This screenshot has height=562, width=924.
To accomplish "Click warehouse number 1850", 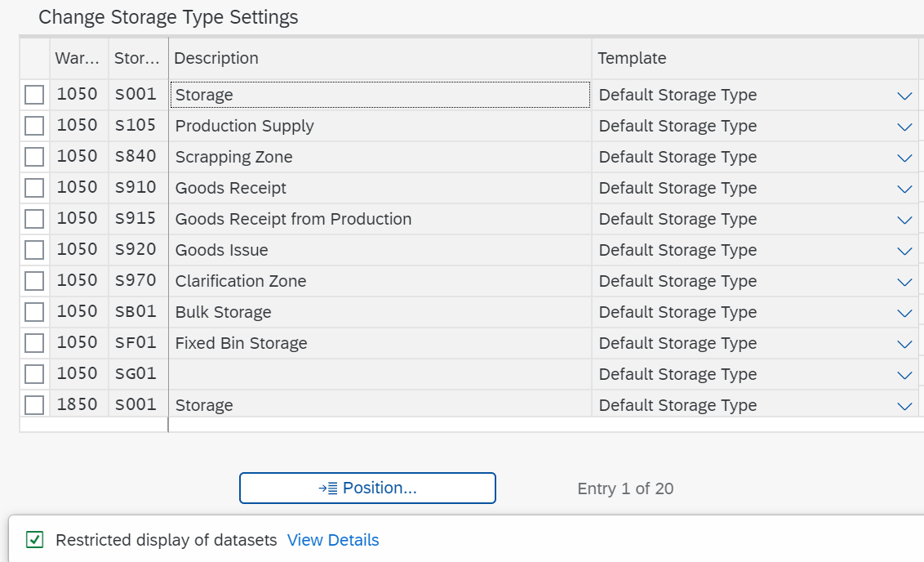I will [78, 404].
